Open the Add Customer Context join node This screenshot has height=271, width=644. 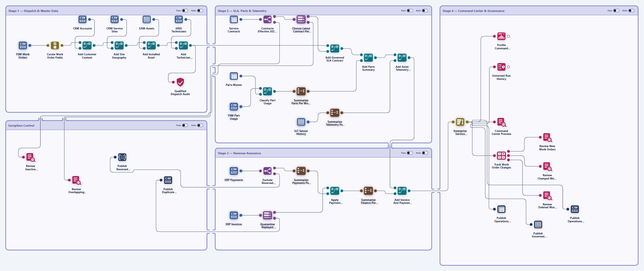click(x=87, y=45)
